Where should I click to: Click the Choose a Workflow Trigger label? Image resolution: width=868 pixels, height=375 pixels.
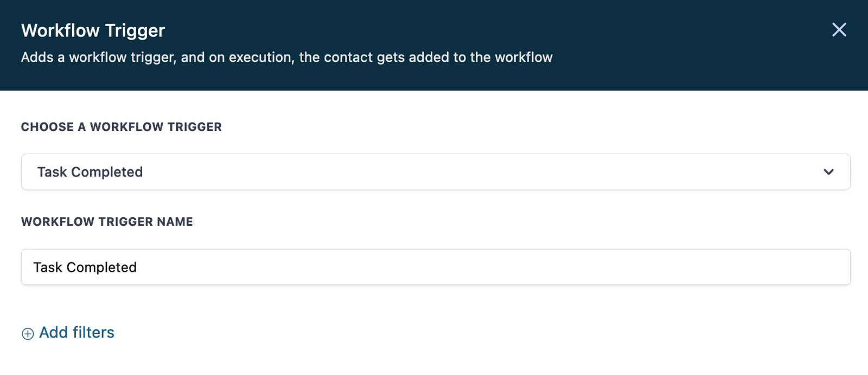[121, 127]
